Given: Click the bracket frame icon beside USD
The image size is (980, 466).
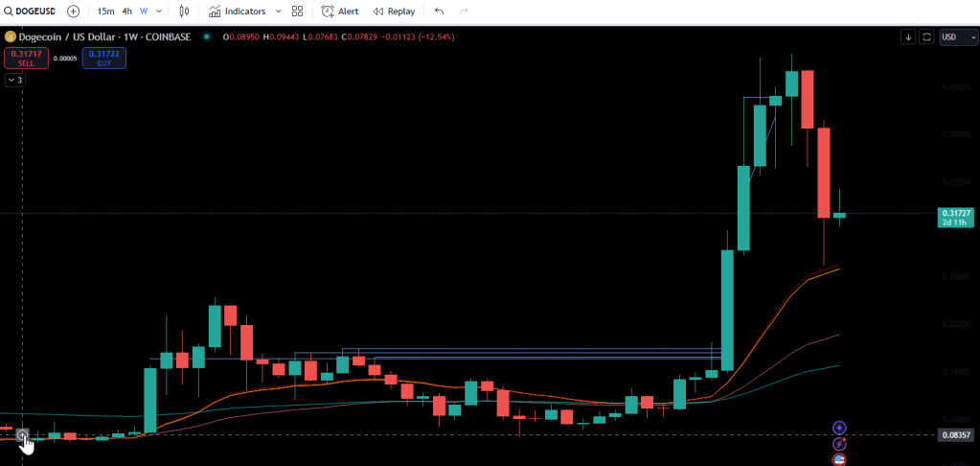Looking at the screenshot, I should click(927, 36).
